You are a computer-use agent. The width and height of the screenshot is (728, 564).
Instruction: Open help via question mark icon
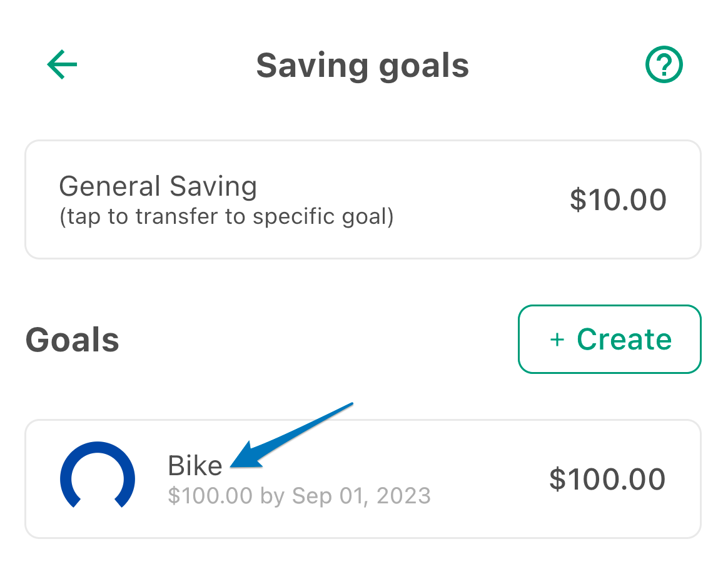pos(664,64)
